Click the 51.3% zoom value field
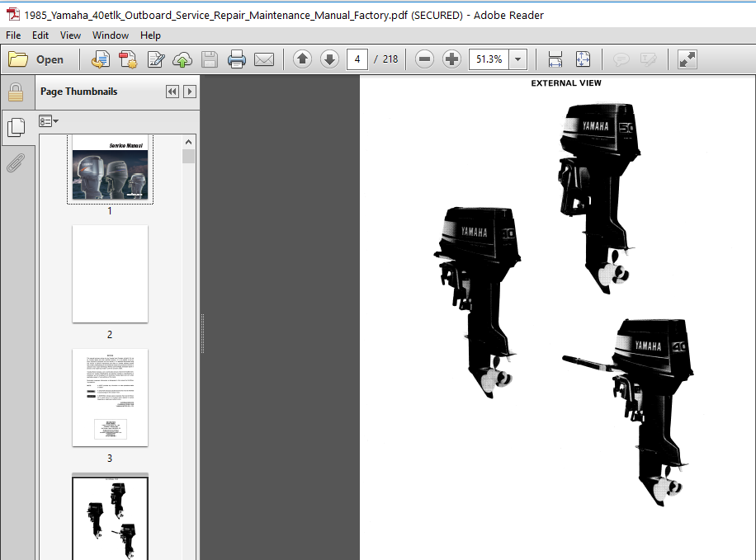 click(x=489, y=59)
